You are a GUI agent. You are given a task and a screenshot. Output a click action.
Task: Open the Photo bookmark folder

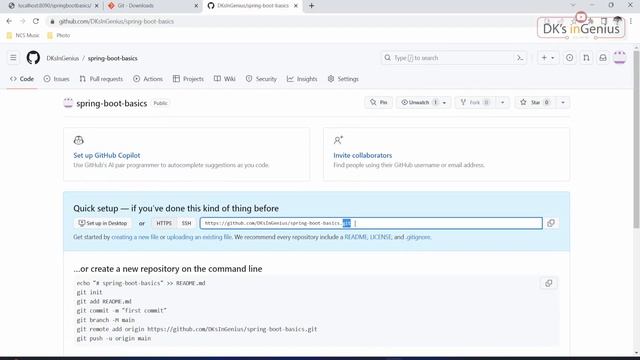point(59,36)
